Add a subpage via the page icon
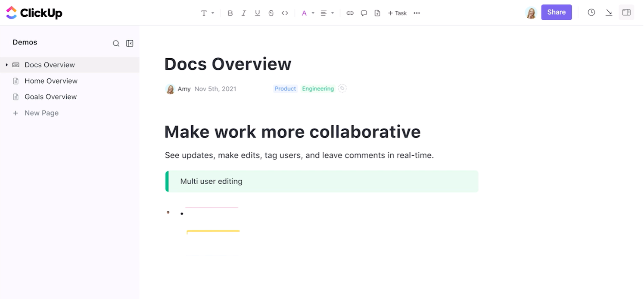Image resolution: width=644 pixels, height=299 pixels. 378,13
